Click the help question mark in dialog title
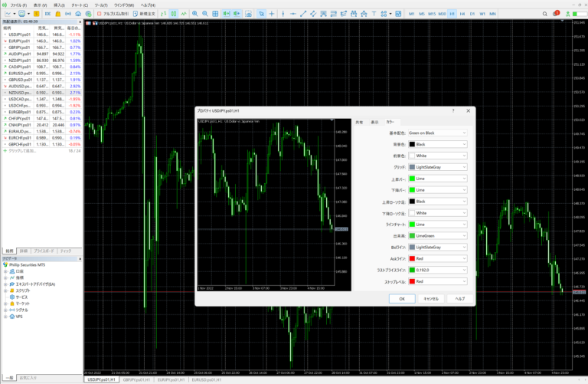Viewport: 588px width, 384px height. point(452,111)
